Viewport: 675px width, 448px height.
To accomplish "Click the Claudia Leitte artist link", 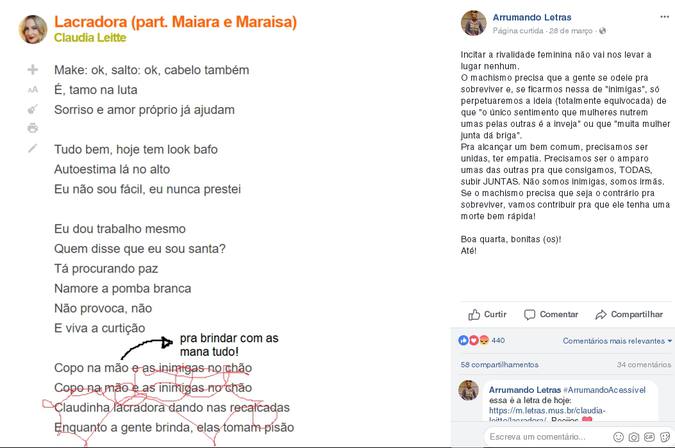I will point(90,38).
